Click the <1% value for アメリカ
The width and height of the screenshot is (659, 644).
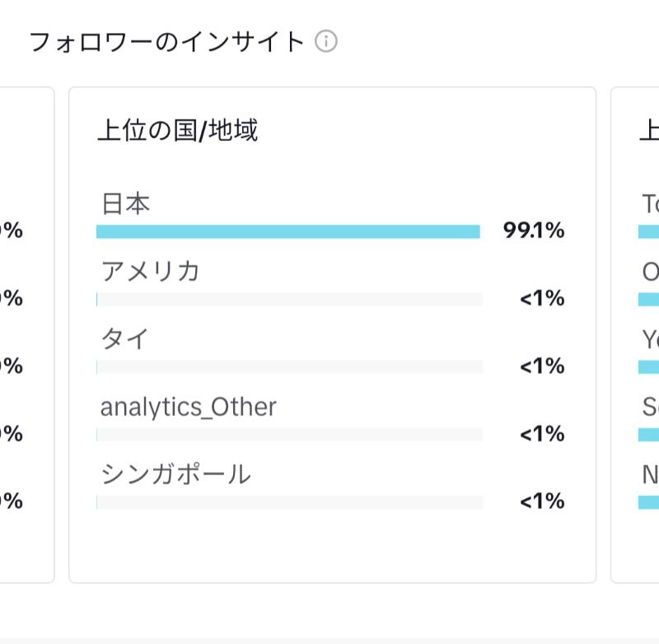point(542,298)
